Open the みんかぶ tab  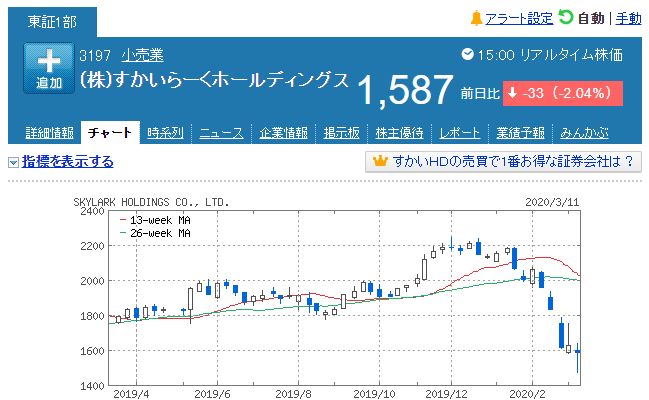(584, 133)
